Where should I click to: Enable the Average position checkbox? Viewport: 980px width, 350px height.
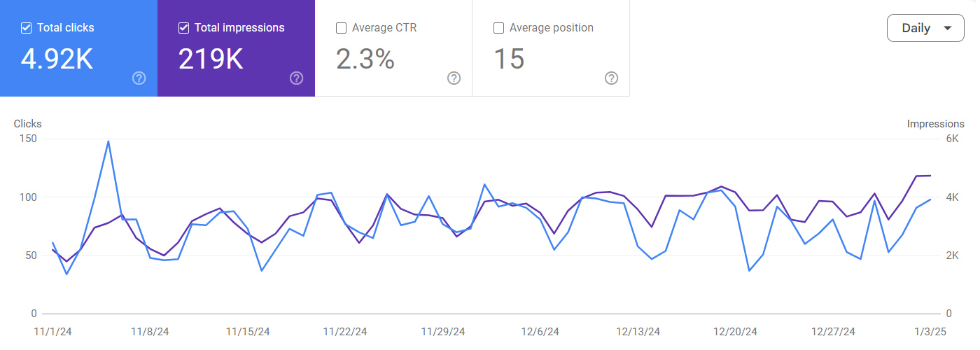coord(499,28)
